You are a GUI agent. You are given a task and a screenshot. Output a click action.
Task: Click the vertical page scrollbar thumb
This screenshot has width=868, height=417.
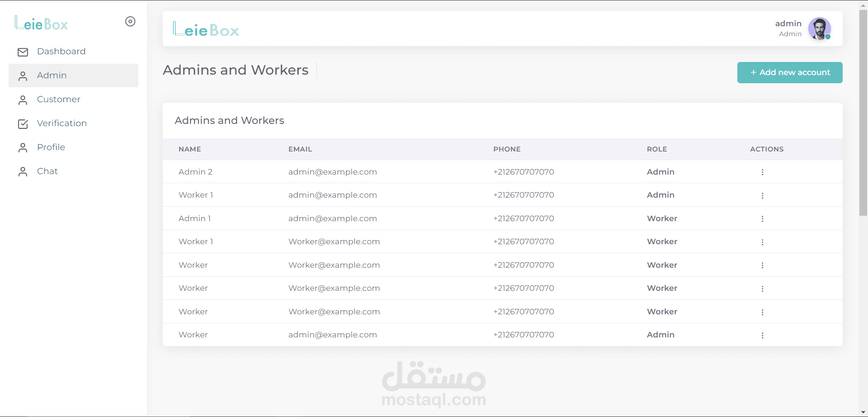point(863,113)
